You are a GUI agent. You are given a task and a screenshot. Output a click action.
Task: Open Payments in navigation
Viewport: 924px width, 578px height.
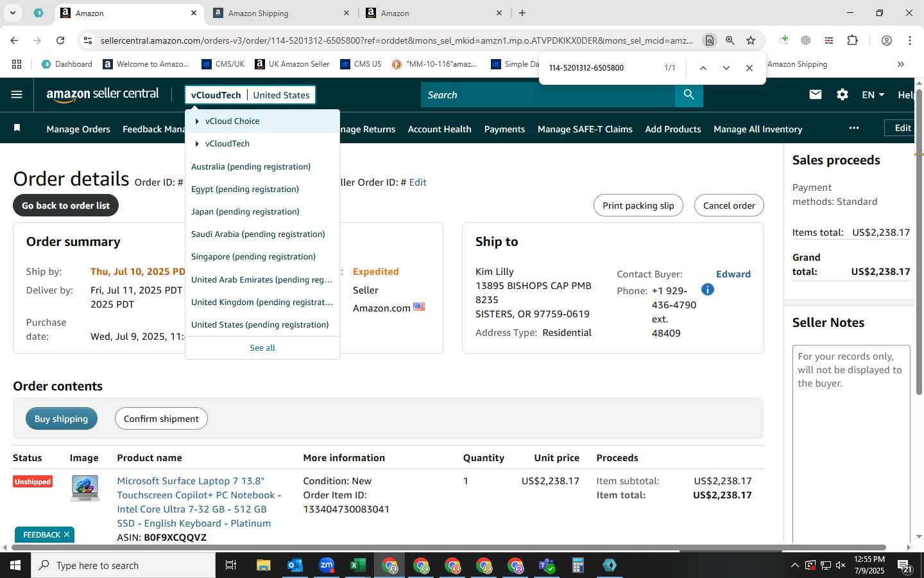[x=504, y=129]
